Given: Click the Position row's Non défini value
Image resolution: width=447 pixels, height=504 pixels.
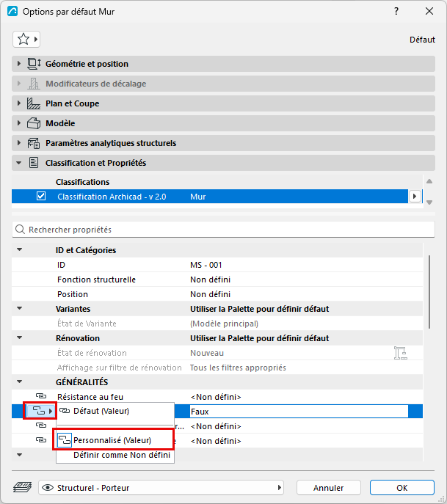Looking at the screenshot, I should 210,294.
